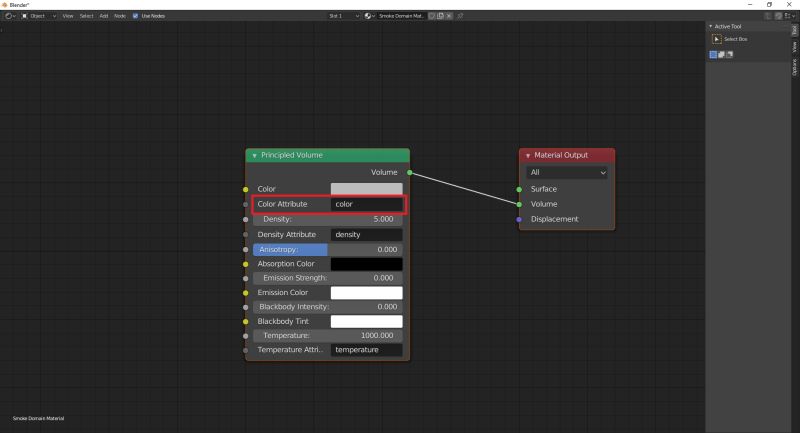800x433 pixels.
Task: Collapse the Material Output node
Action: pos(528,156)
